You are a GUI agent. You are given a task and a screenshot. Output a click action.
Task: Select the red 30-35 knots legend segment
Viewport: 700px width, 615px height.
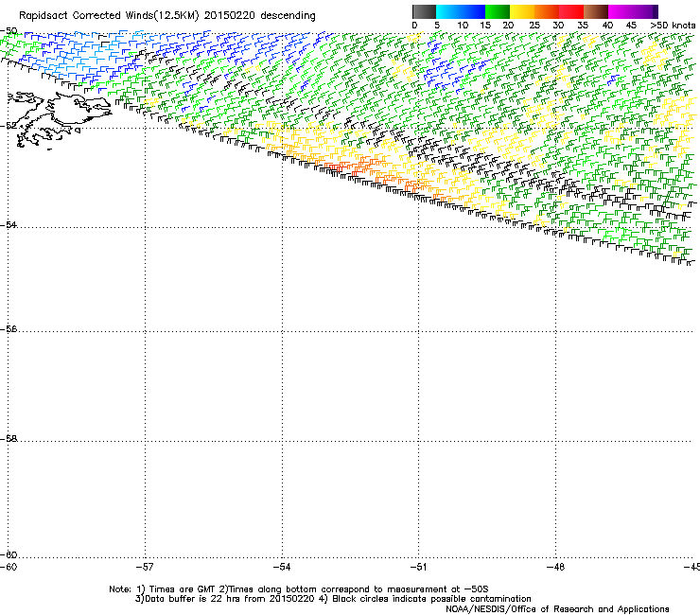point(571,12)
